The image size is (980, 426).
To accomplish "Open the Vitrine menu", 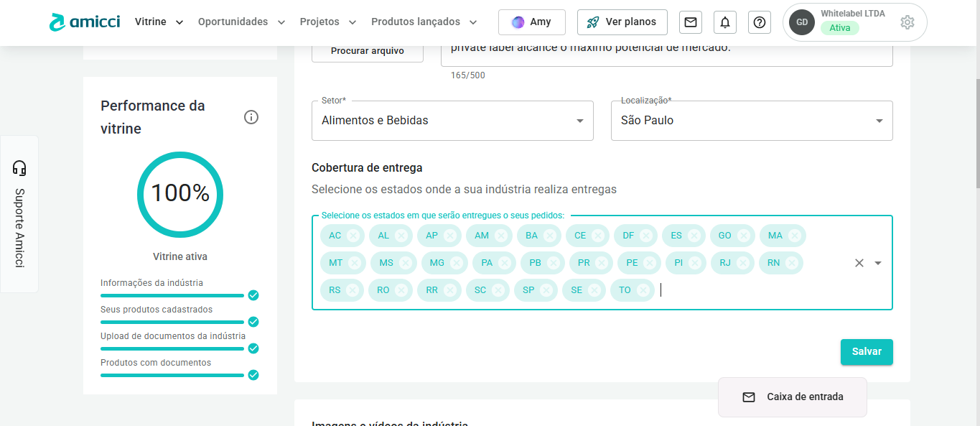I will pyautogui.click(x=159, y=22).
